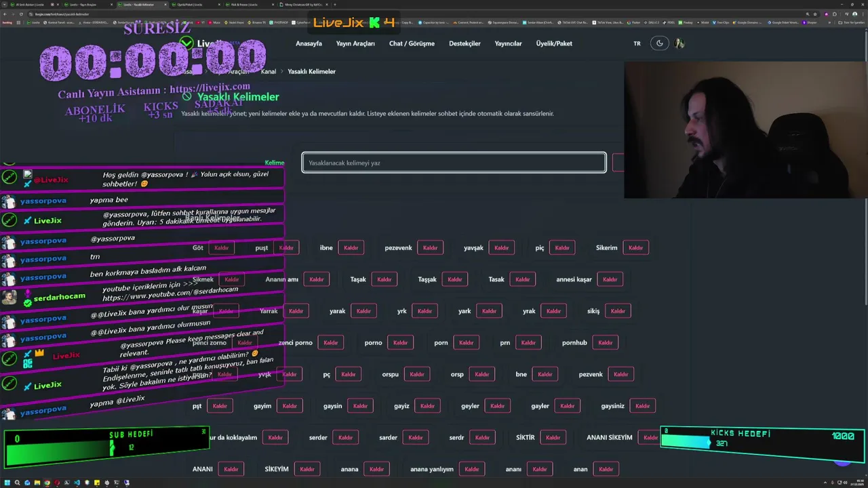Open the Anasayfa menu item
The height and width of the screenshot is (488, 868).
coord(309,43)
